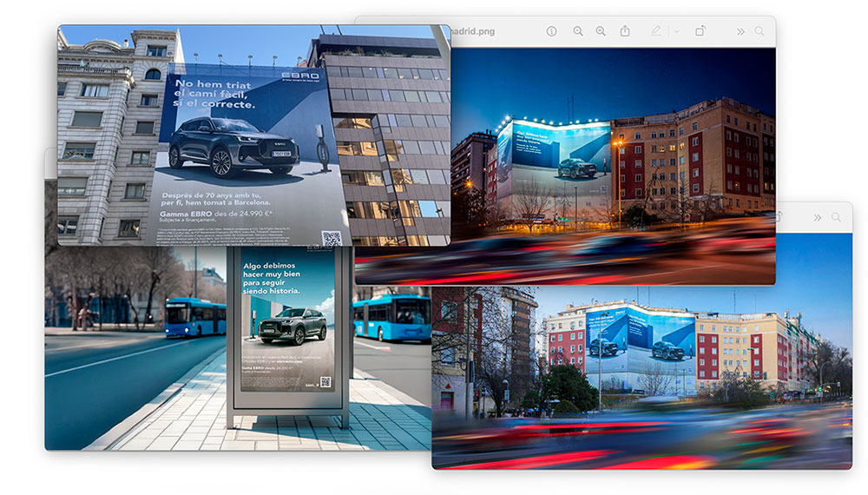Click the QR code on the Catalan billboard
This screenshot has height=495, width=868.
(x=332, y=238)
